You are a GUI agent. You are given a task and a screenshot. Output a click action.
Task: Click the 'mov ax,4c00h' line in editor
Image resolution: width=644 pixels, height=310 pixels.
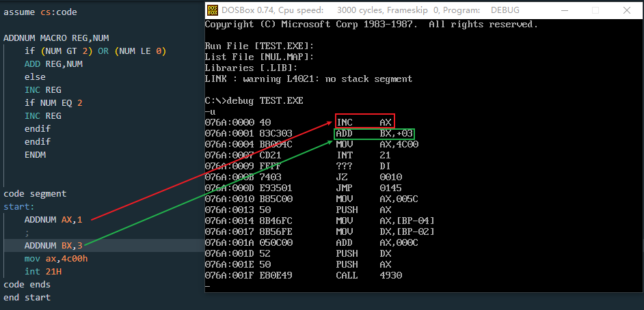(56, 258)
